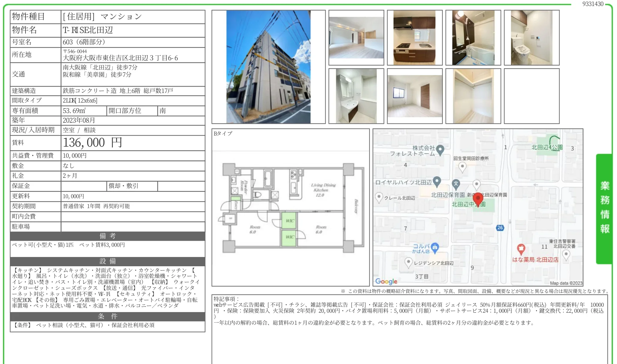
Task: Open the washbasin vanity photo thumbnail
Action: 356,96
